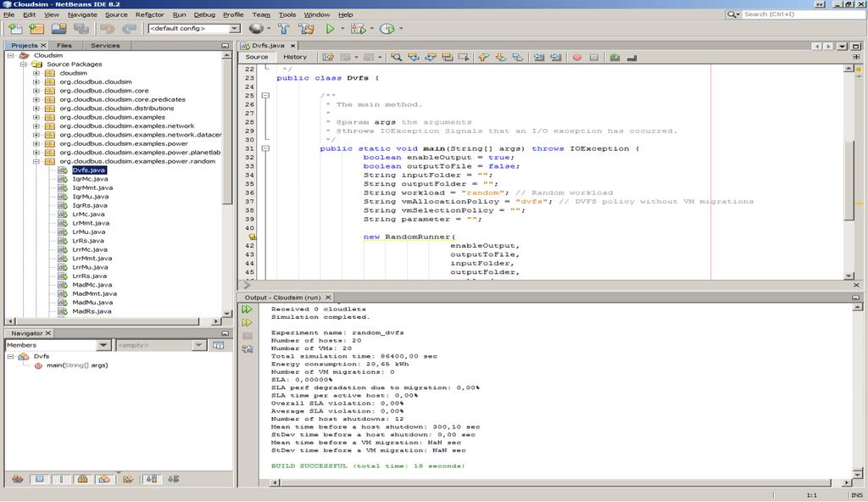Open the Refactor menu
The width and height of the screenshot is (868, 502).
tap(149, 15)
